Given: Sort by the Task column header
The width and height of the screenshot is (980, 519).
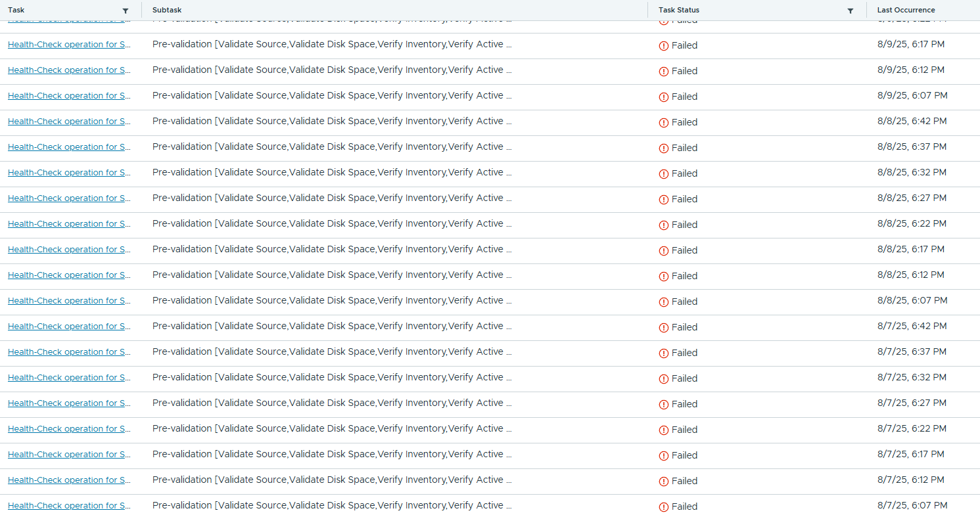Looking at the screenshot, I should pos(16,10).
